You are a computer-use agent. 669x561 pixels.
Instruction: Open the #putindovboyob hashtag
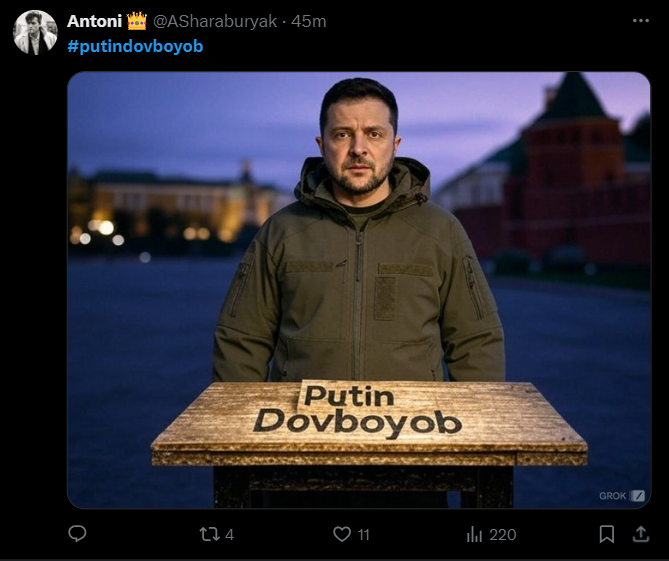point(135,46)
